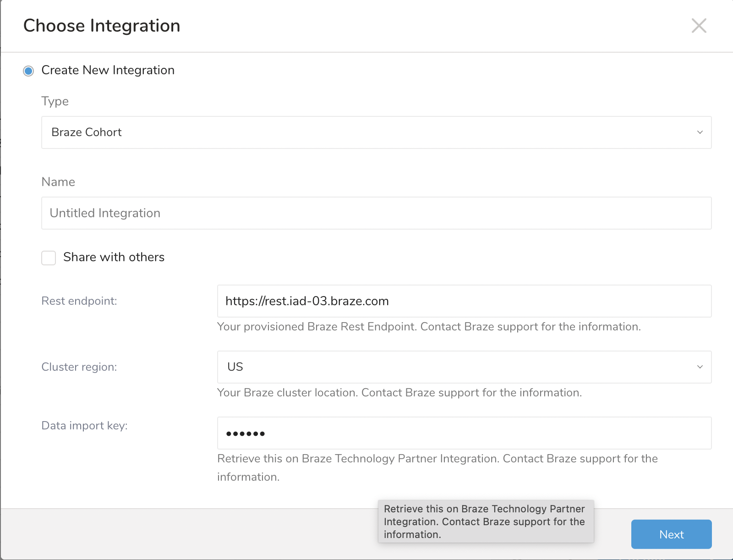The image size is (733, 560).
Task: Expand the Cluster region dropdown set to US
Action: (x=464, y=367)
